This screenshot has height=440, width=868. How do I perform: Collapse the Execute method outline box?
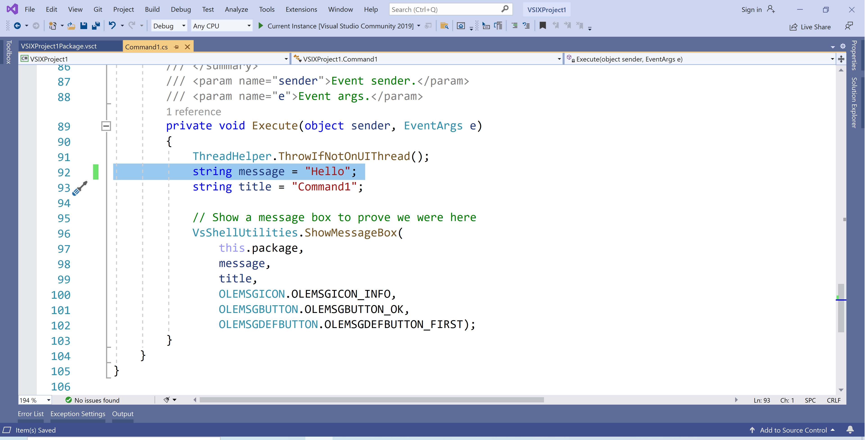click(x=106, y=126)
